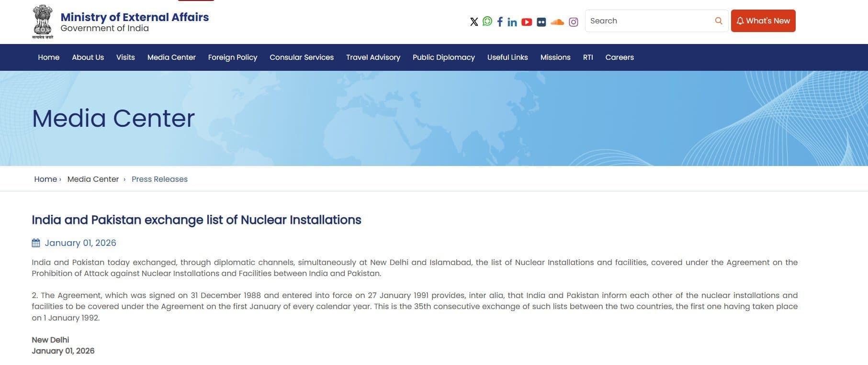This screenshot has height=365, width=868.
Task: Click the Careers navigation item
Action: tap(619, 57)
